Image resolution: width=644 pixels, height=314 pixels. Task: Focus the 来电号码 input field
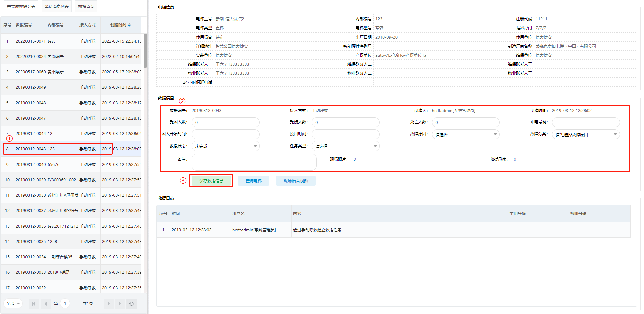click(x=586, y=122)
